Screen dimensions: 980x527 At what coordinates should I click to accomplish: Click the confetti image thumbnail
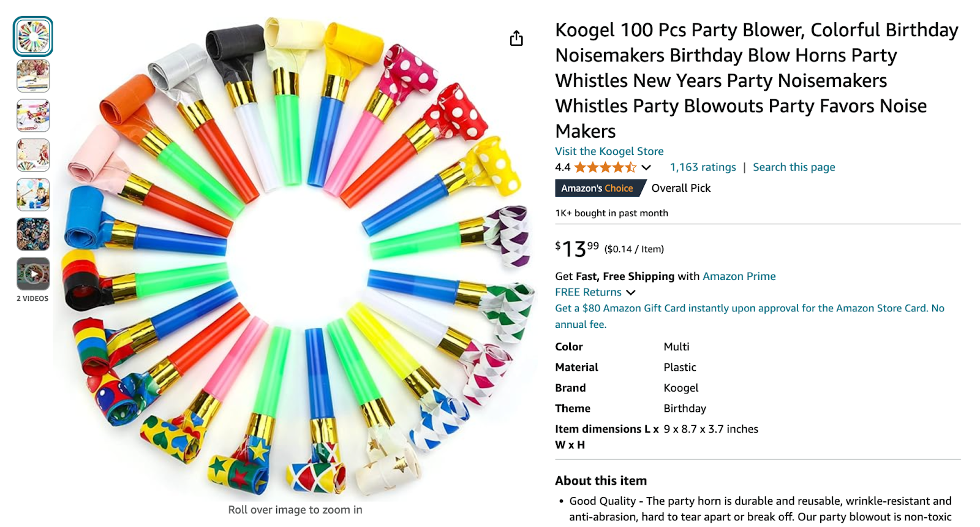coord(32,235)
